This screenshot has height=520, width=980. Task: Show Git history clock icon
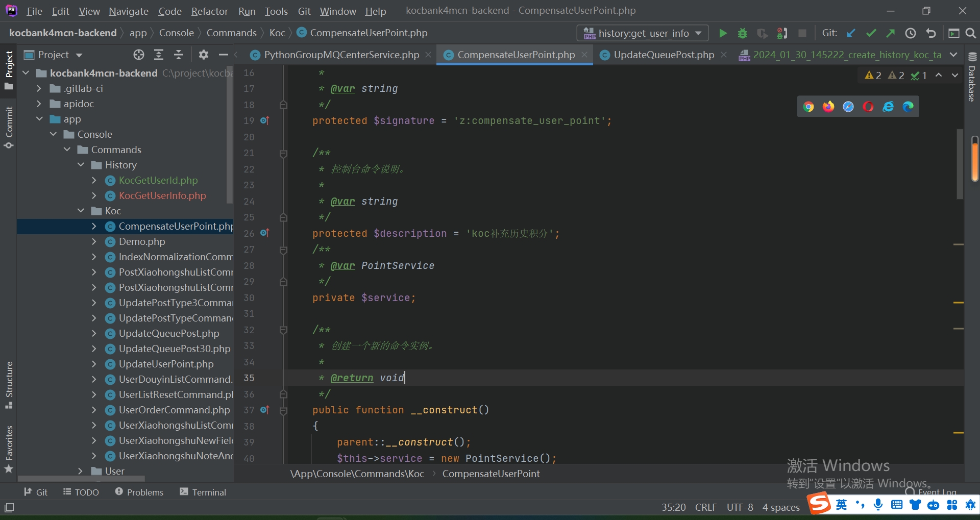coord(911,33)
